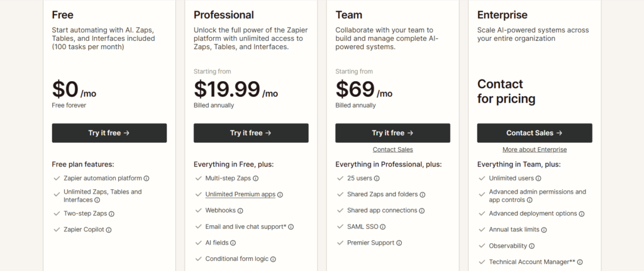Show info tooltip for Webhooks

(240, 211)
